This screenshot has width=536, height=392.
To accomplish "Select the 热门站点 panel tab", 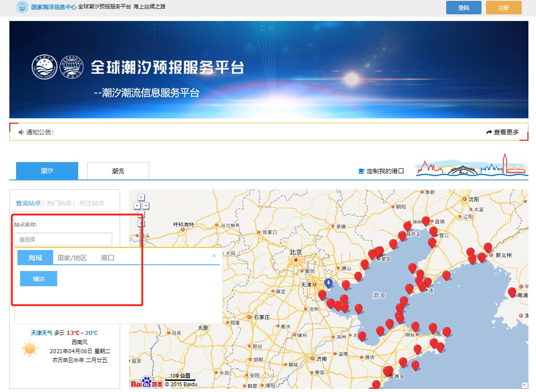I will [x=59, y=203].
